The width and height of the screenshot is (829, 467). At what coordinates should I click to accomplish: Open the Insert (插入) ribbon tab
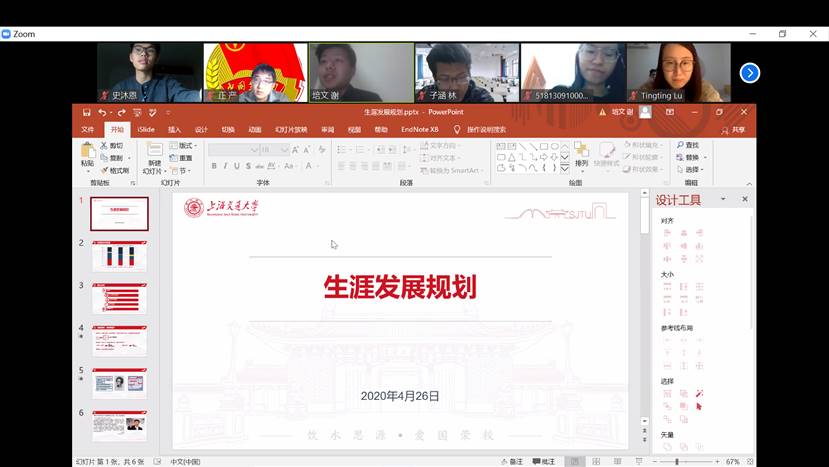coord(174,129)
